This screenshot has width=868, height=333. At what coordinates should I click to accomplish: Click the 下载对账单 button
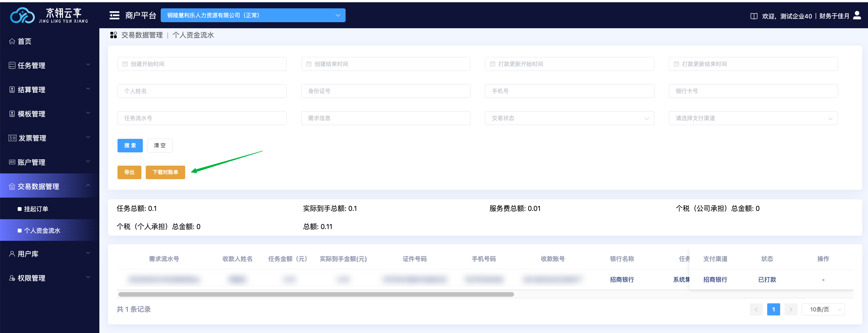(x=165, y=172)
